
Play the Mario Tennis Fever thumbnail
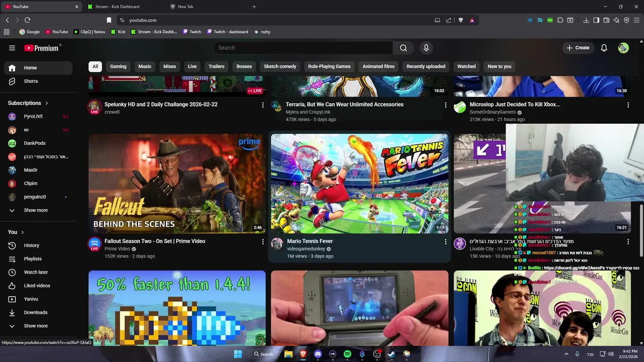point(360,184)
